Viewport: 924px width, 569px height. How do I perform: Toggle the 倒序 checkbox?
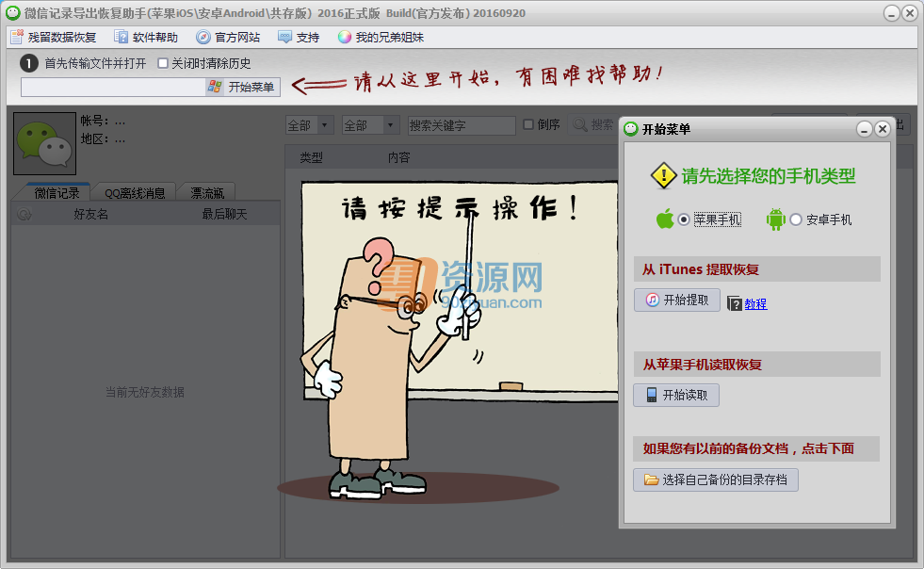click(x=528, y=124)
